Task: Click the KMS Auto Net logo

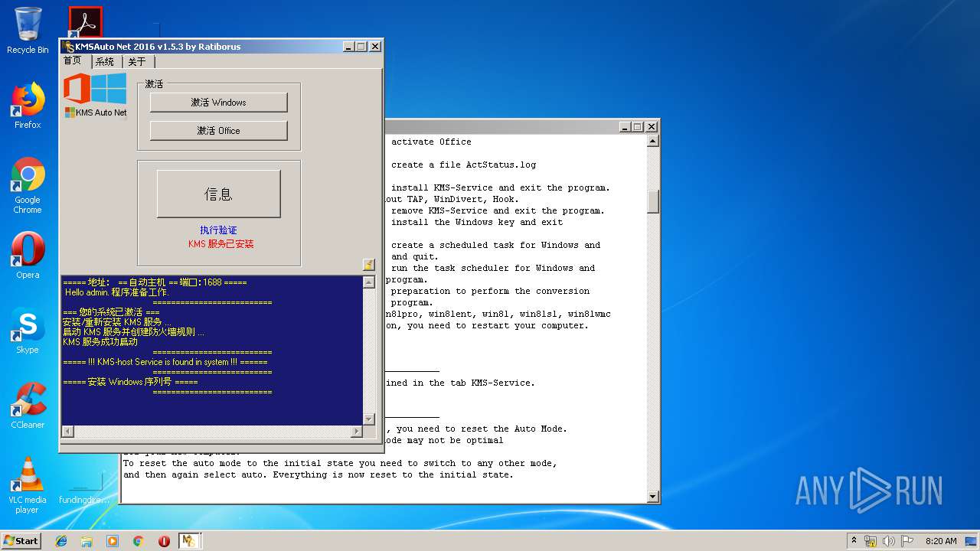Action: coord(95,95)
